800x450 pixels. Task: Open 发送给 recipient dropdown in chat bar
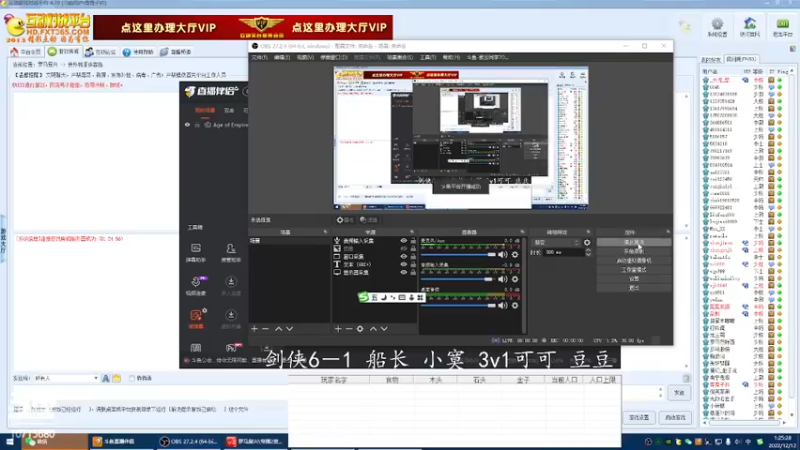[x=66, y=378]
